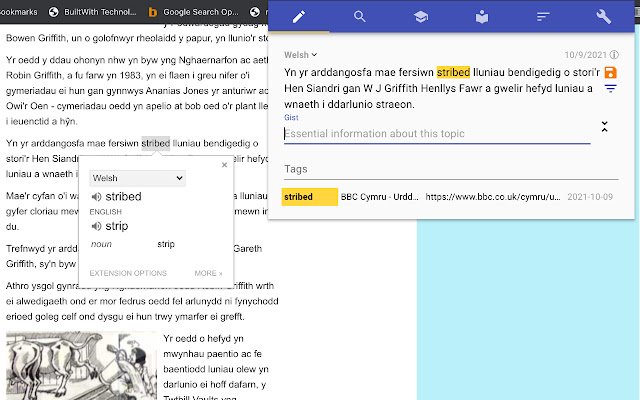Click the blue filter lines icon
Viewport: 640px width, 400px height.
(x=610, y=88)
